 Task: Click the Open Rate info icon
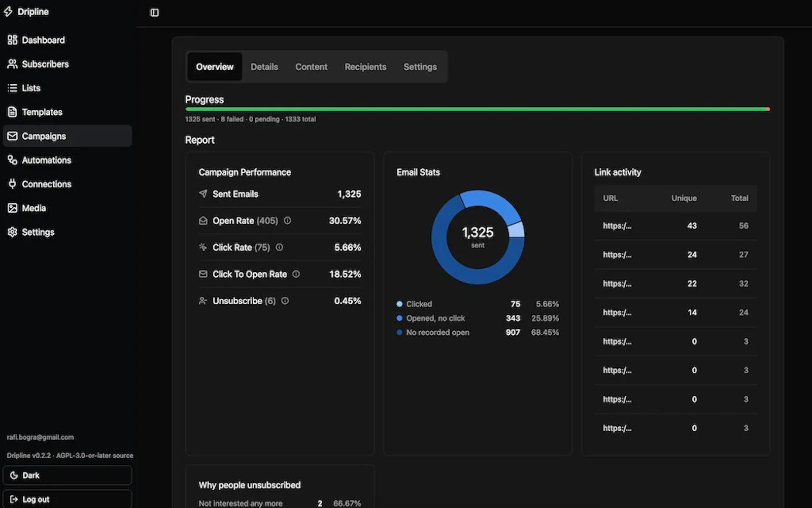(287, 220)
